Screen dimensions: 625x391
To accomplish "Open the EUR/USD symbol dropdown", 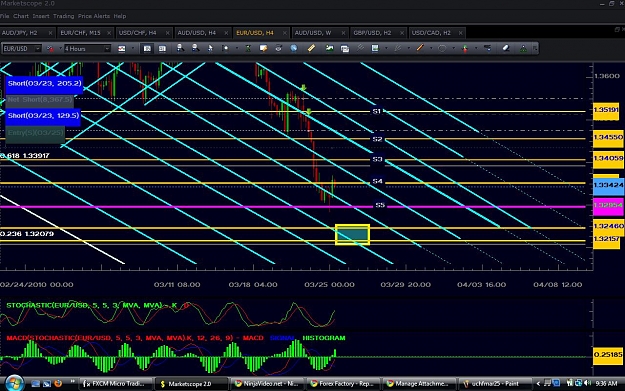I will 37,49.
